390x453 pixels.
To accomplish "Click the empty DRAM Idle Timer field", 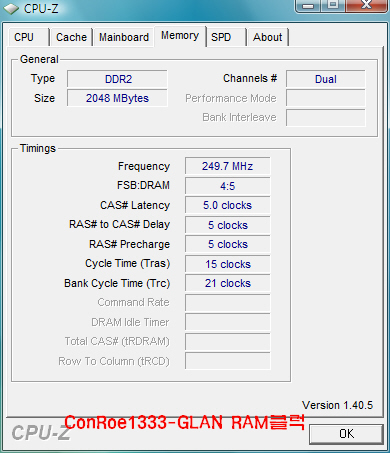I will click(228, 322).
